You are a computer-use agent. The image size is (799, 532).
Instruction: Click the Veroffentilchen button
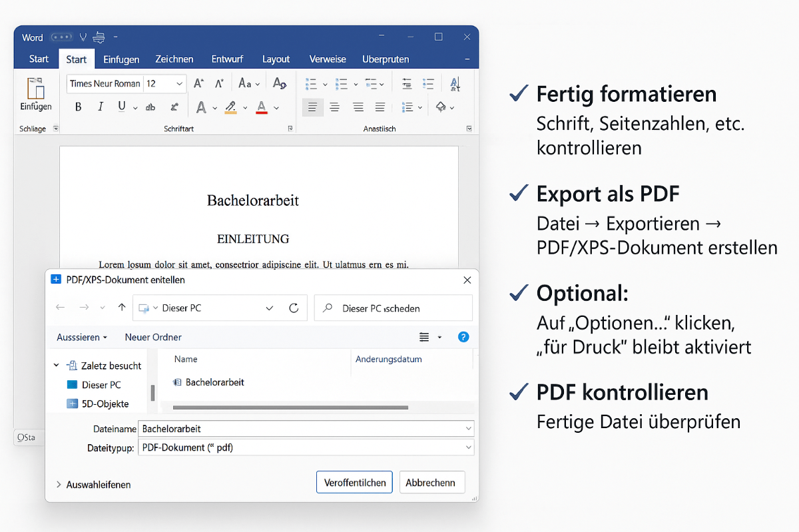click(x=354, y=482)
